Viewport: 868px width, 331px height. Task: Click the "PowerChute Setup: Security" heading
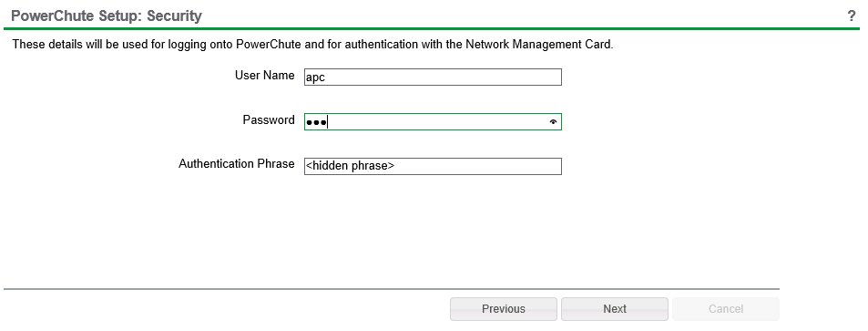[107, 16]
